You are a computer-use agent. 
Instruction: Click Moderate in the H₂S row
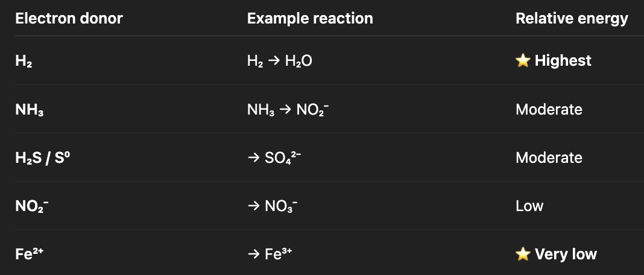pos(549,158)
